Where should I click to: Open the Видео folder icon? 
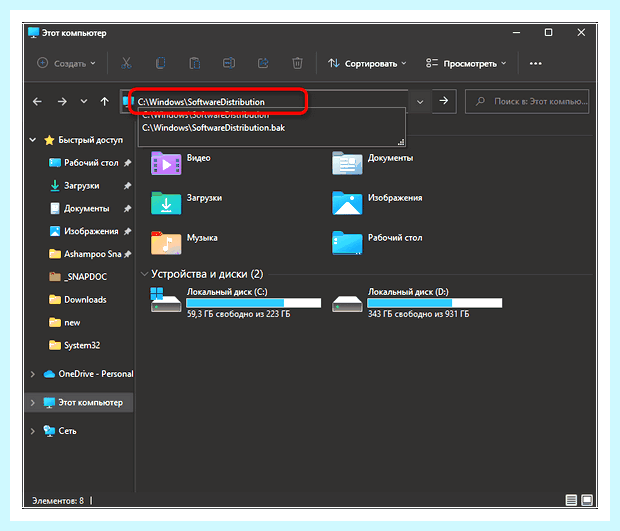point(166,163)
